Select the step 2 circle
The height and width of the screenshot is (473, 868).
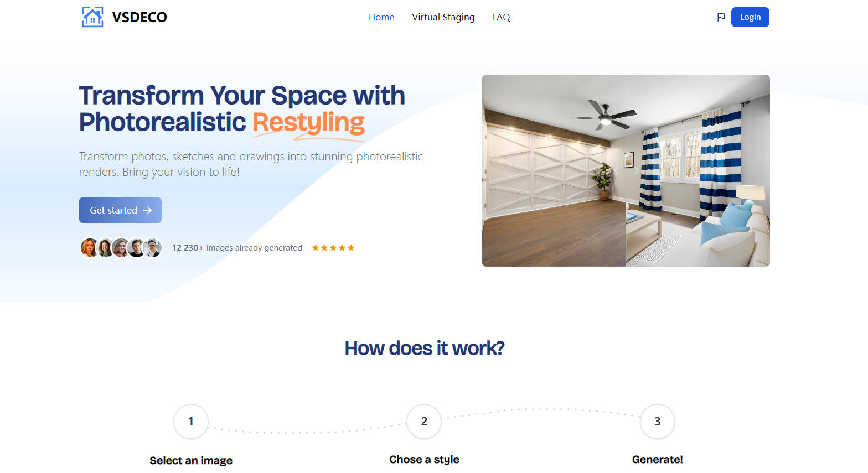pos(424,422)
